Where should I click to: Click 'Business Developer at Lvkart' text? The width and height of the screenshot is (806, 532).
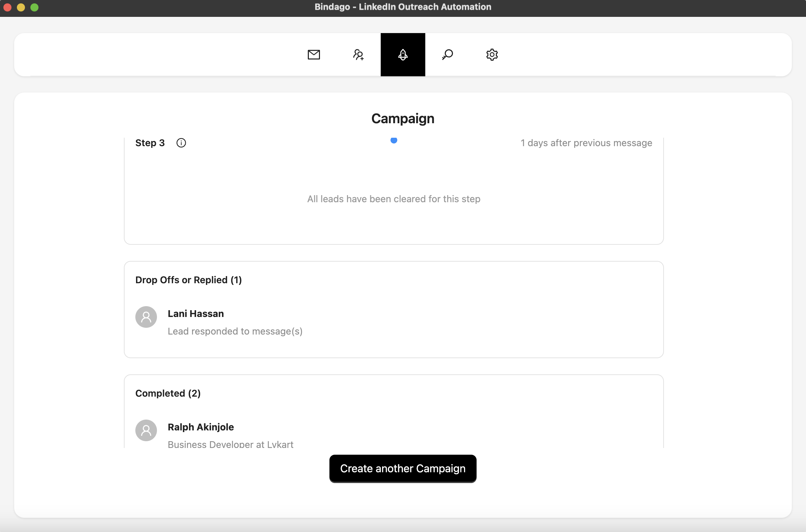pyautogui.click(x=230, y=444)
